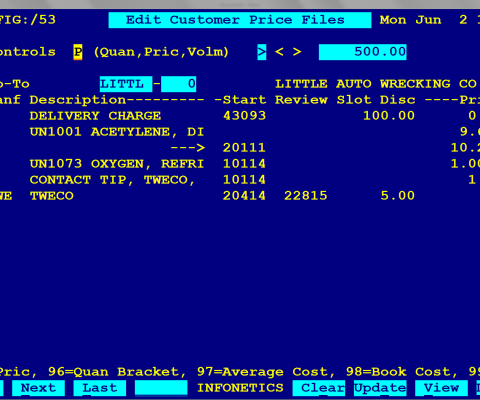Screen dimensions: 480x400
Task: Click the 98=Book Cost legend text
Action: 402,372
